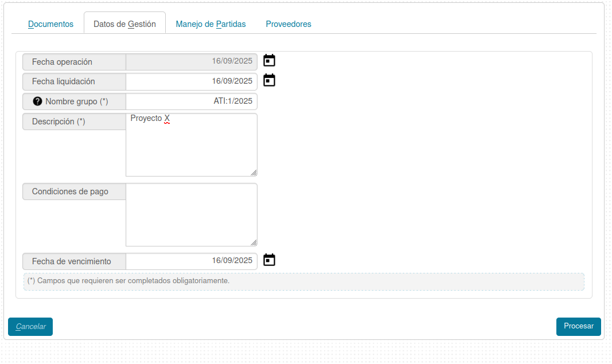Open calendar picker for Fecha liquidación

point(269,80)
